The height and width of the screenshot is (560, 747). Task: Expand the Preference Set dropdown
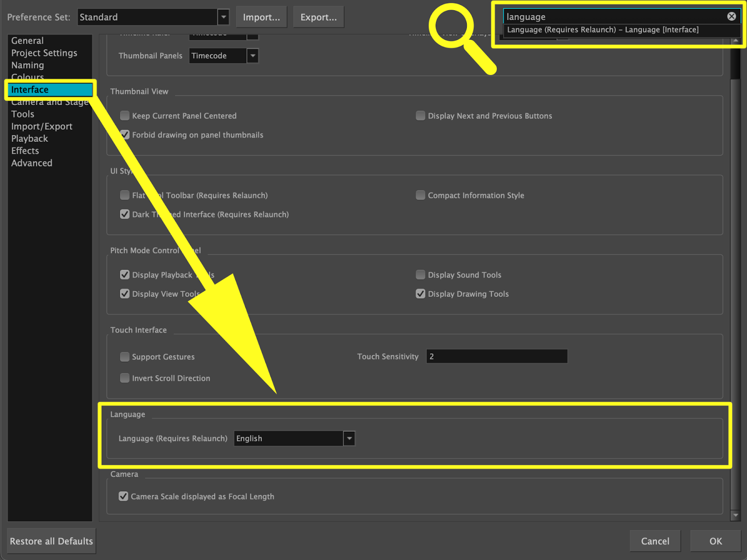pos(224,17)
